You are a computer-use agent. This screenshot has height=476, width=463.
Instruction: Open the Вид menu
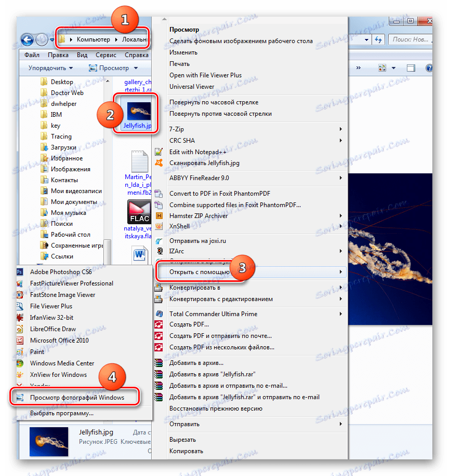(x=82, y=55)
